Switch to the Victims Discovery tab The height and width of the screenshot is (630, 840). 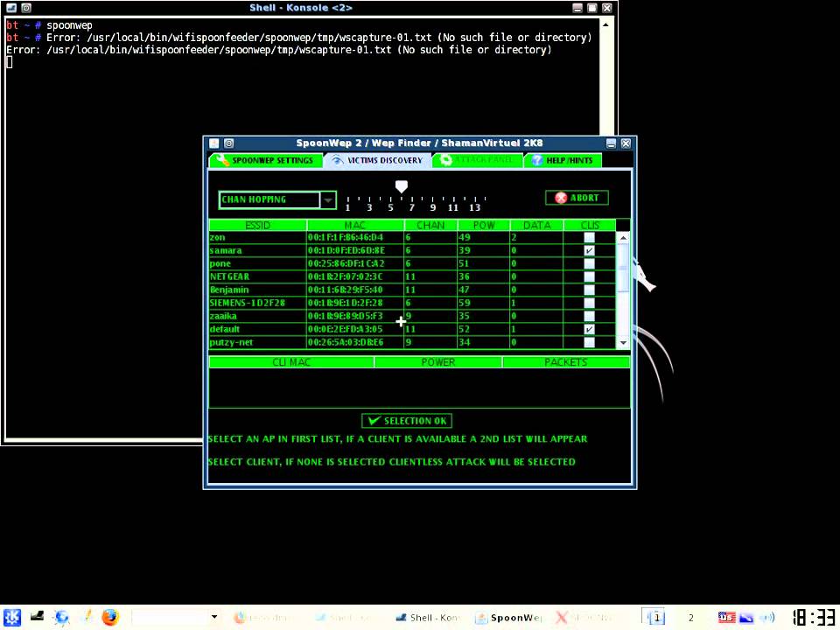tap(378, 160)
